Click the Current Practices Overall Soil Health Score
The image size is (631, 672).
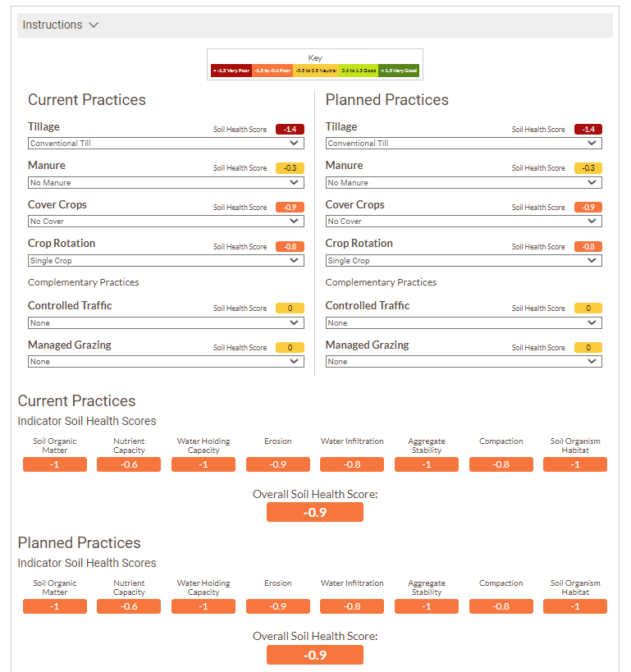coord(315,513)
